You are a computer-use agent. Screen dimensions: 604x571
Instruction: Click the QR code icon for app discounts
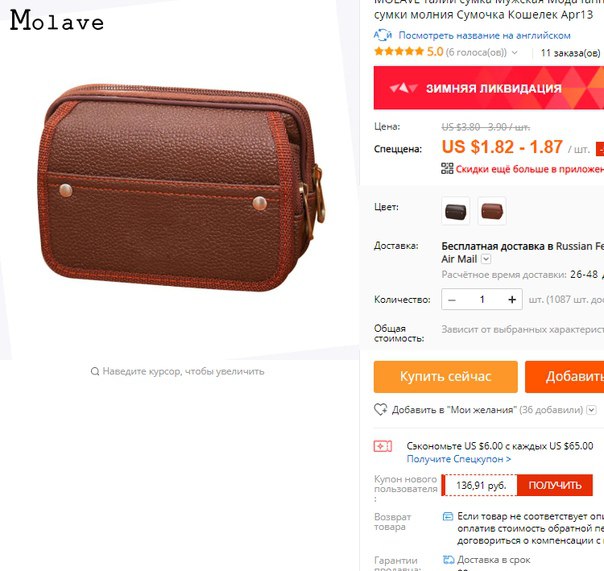point(447,168)
